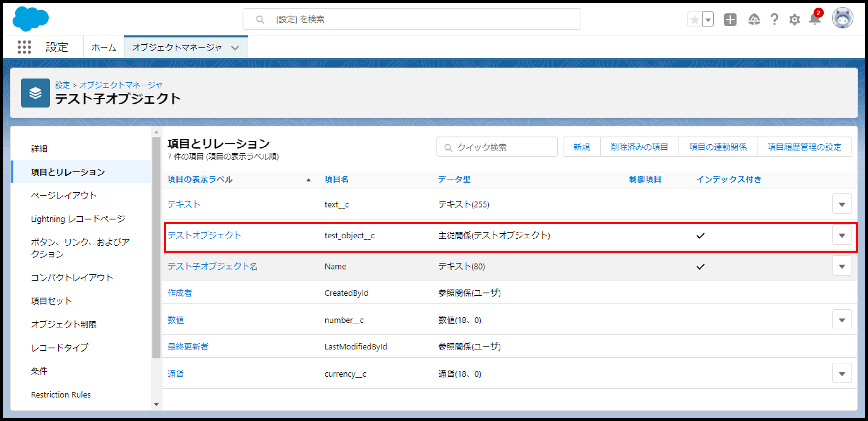Click the Salesforce cloud logo
Screen dimensions: 868x421
(31, 19)
